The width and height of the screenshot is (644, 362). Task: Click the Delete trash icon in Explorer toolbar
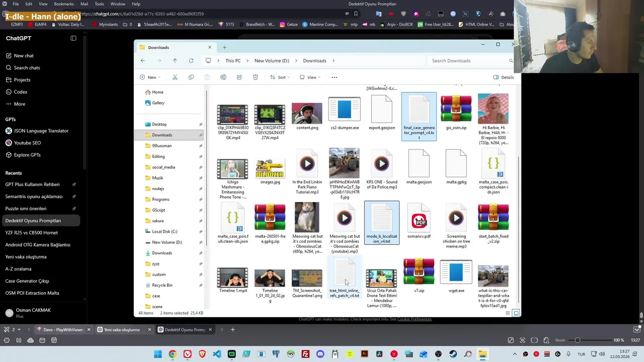256,77
